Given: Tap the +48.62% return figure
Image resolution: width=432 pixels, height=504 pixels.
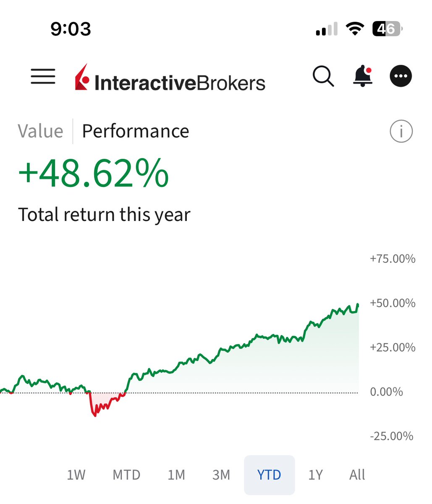Looking at the screenshot, I should pos(94,174).
